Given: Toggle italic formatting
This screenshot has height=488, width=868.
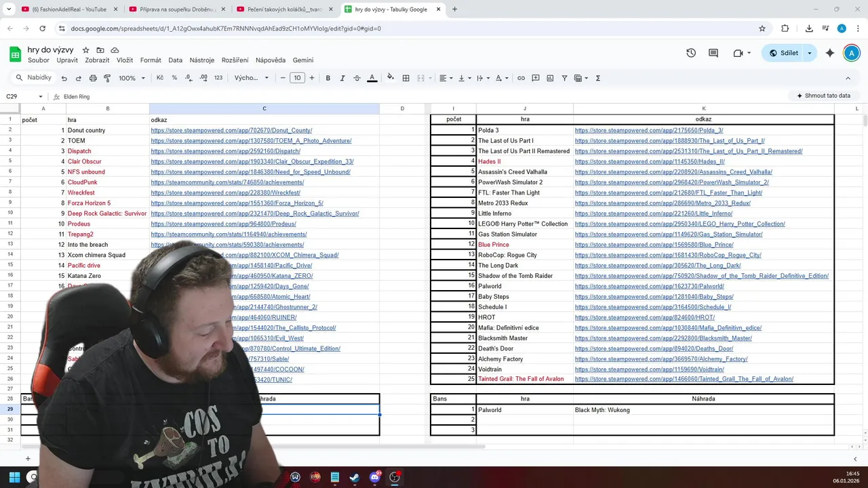Looking at the screenshot, I should pyautogui.click(x=342, y=78).
